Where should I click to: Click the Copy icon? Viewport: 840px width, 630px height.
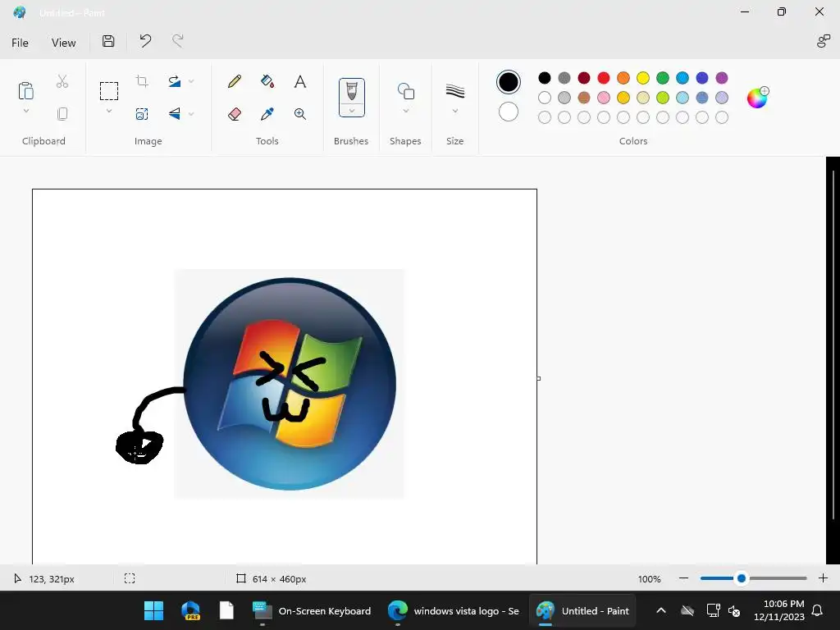pos(62,113)
